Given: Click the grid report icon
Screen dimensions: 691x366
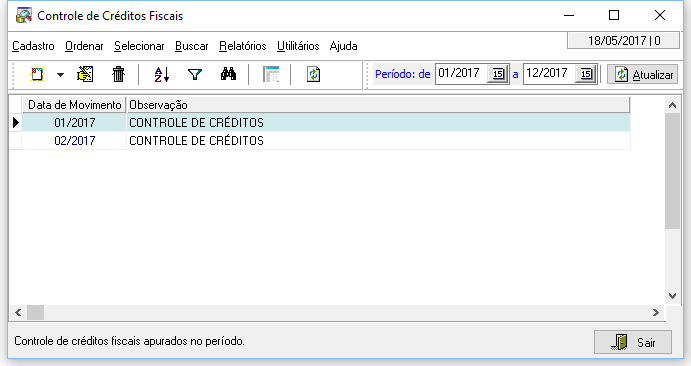Looking at the screenshot, I should (x=271, y=74).
